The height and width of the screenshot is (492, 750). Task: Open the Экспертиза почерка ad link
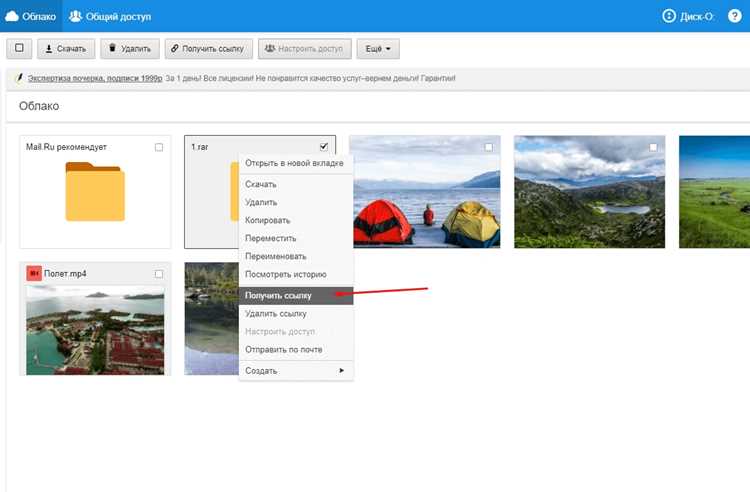(x=95, y=78)
